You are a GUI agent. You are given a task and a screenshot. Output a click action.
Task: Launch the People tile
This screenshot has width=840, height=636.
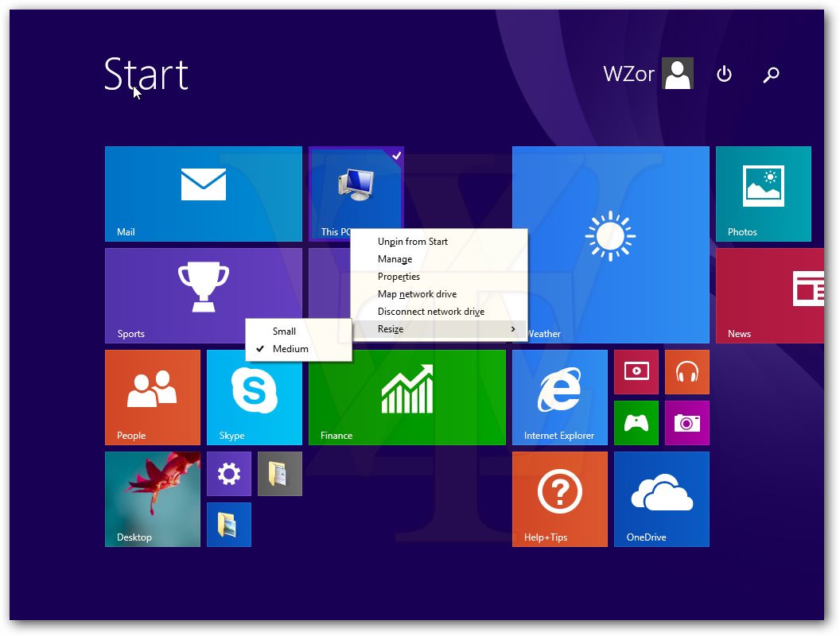click(153, 397)
